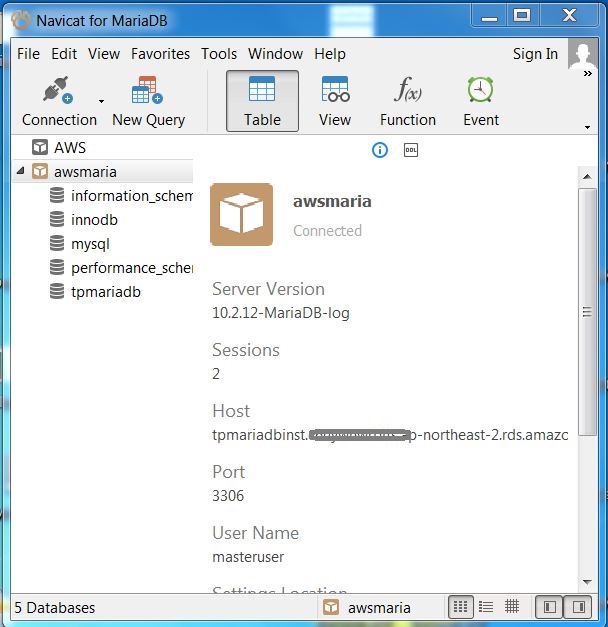608x627 pixels.
Task: Select the Table toolbar button
Action: [262, 101]
